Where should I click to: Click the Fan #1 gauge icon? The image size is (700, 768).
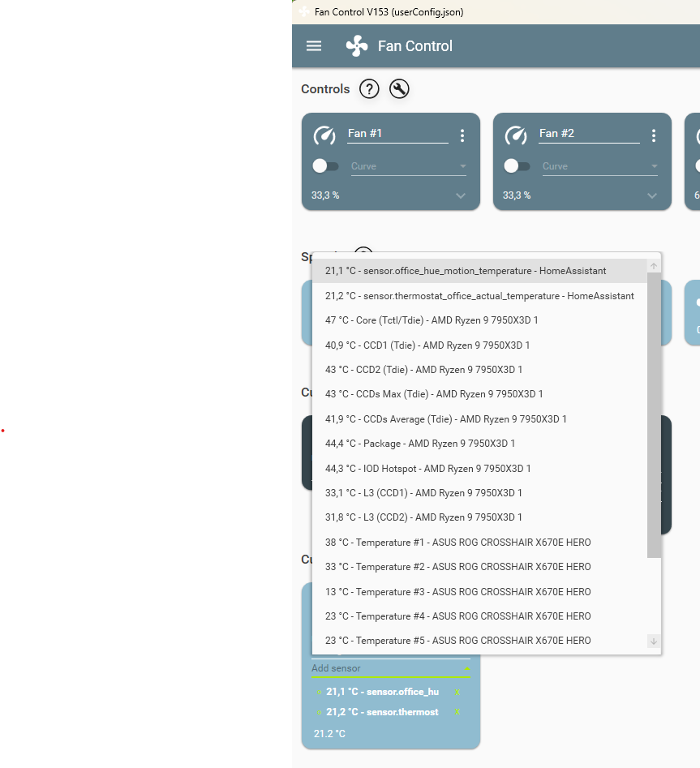[x=324, y=135]
